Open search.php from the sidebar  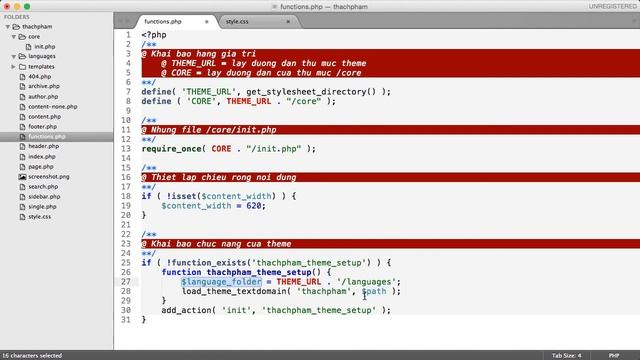click(x=43, y=187)
